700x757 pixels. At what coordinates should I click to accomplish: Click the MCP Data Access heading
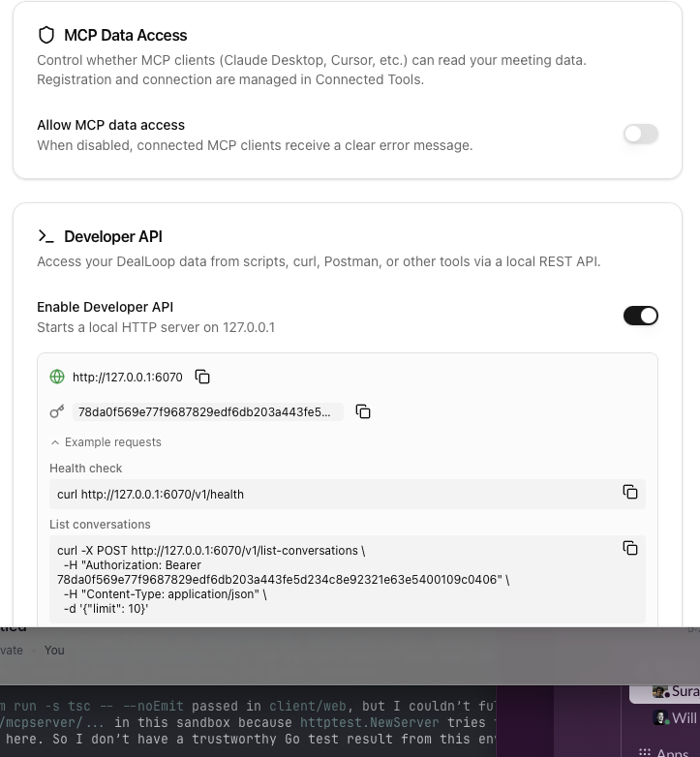126,35
